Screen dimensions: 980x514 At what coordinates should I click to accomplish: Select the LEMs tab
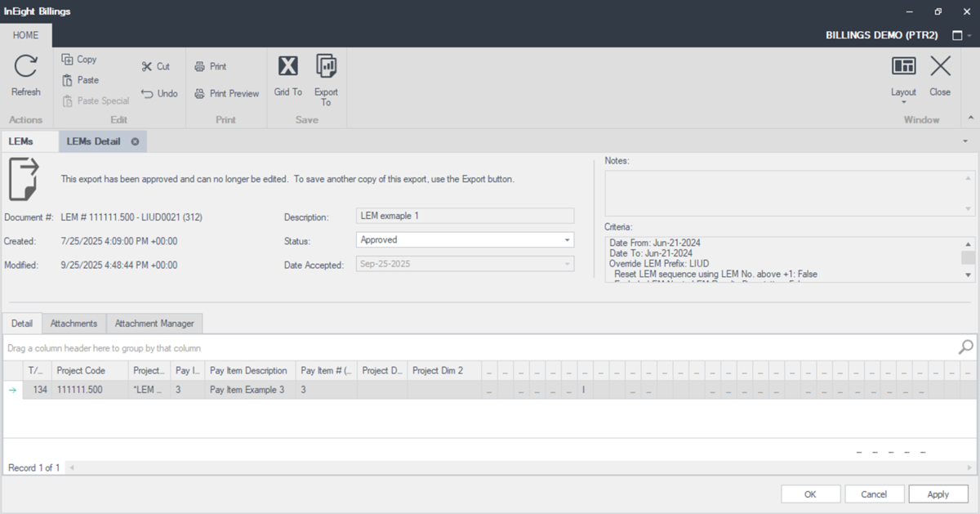(21, 141)
